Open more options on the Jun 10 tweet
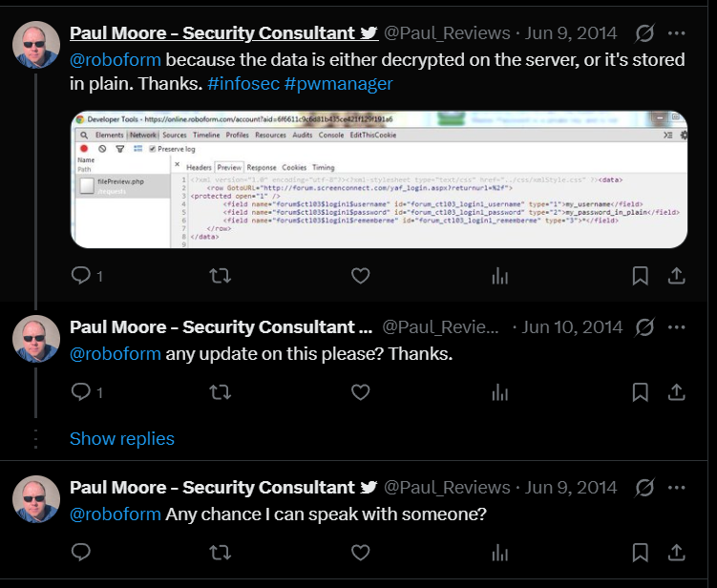This screenshot has width=717, height=588. tap(675, 326)
